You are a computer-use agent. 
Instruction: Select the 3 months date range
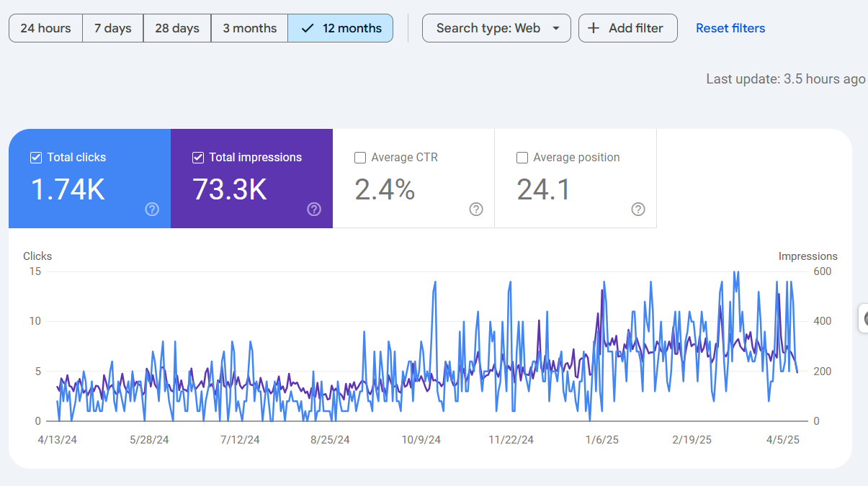pyautogui.click(x=249, y=28)
